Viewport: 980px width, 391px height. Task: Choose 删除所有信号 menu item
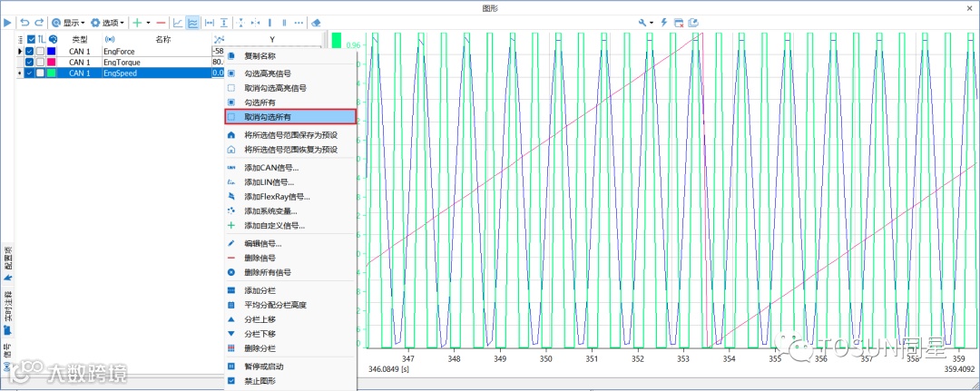pos(290,272)
